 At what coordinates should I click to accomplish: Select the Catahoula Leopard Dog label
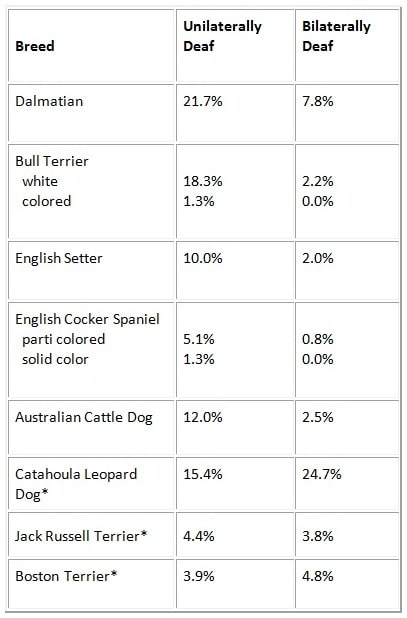pyautogui.click(x=76, y=484)
